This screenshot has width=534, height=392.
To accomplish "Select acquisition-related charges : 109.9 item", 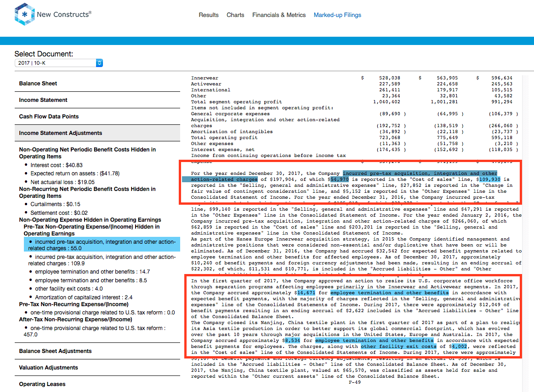I will (x=102, y=260).
